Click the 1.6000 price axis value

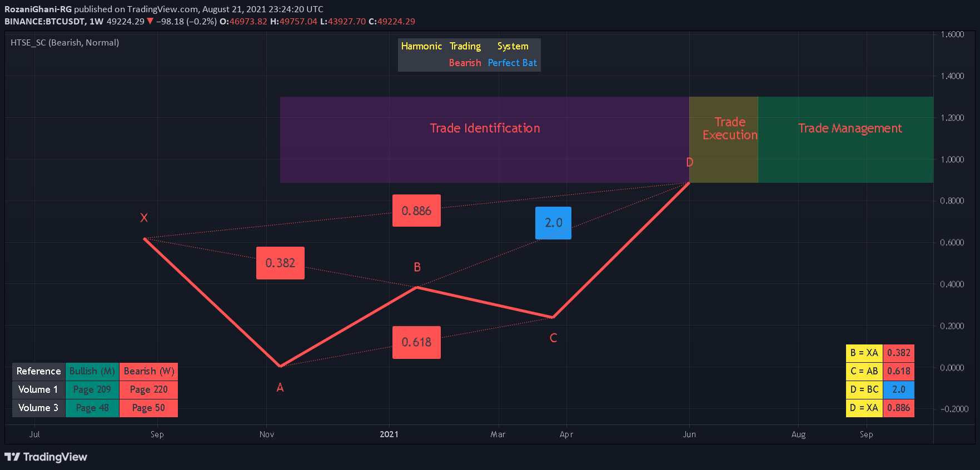[x=952, y=34]
